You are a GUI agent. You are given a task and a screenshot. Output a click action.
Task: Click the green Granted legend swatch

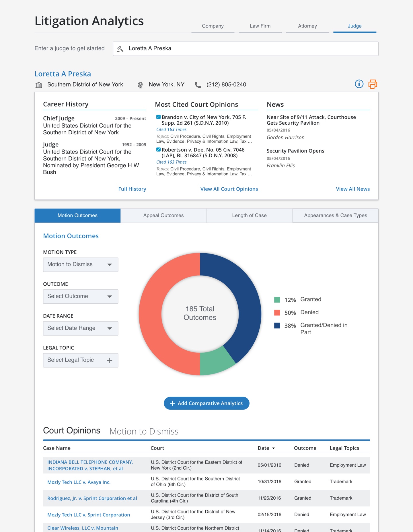pyautogui.click(x=277, y=300)
